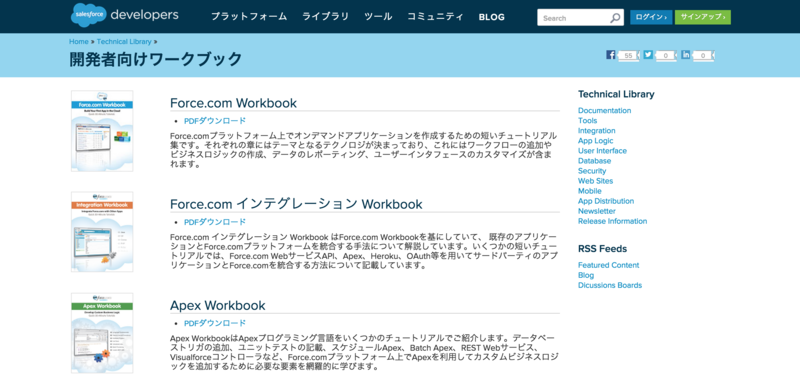Open Dicussions Boards RSS feed

(x=610, y=285)
